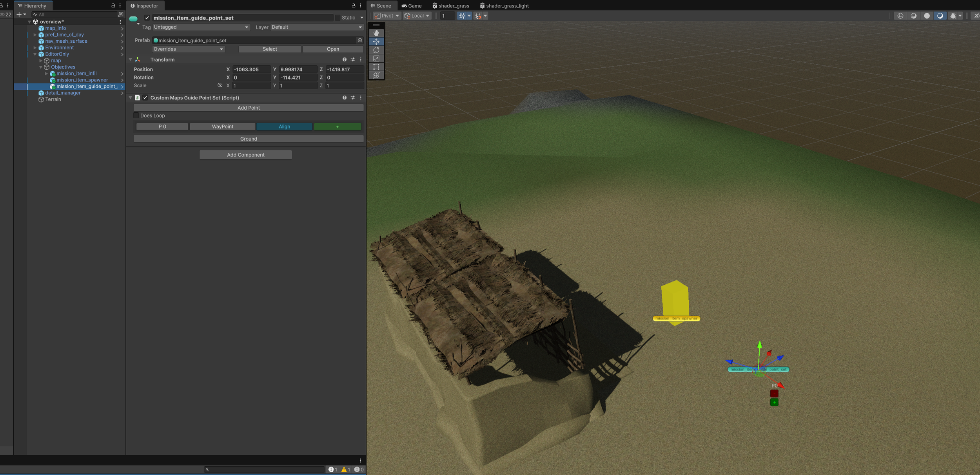Switch to the Game tab
This screenshot has height=475, width=980.
pyautogui.click(x=412, y=5)
